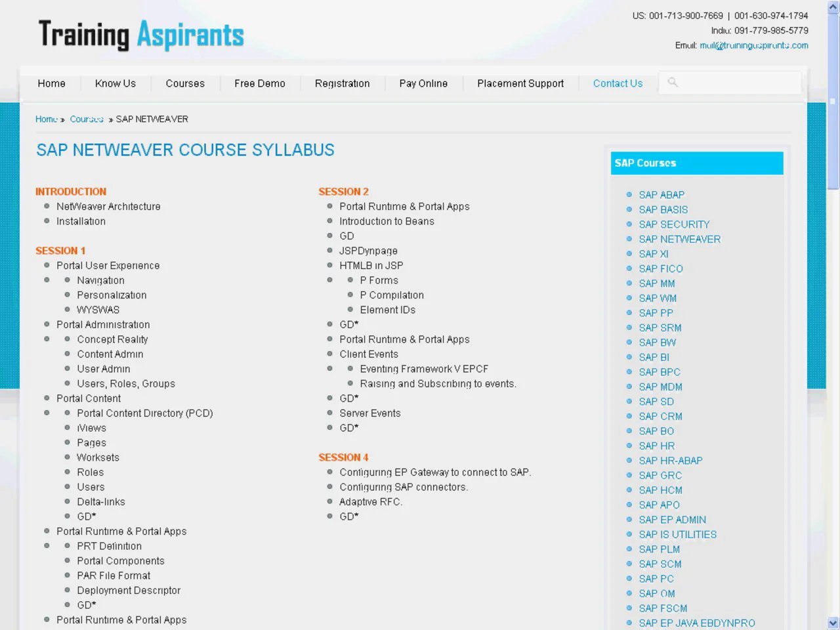Open the Courses menu

[185, 83]
